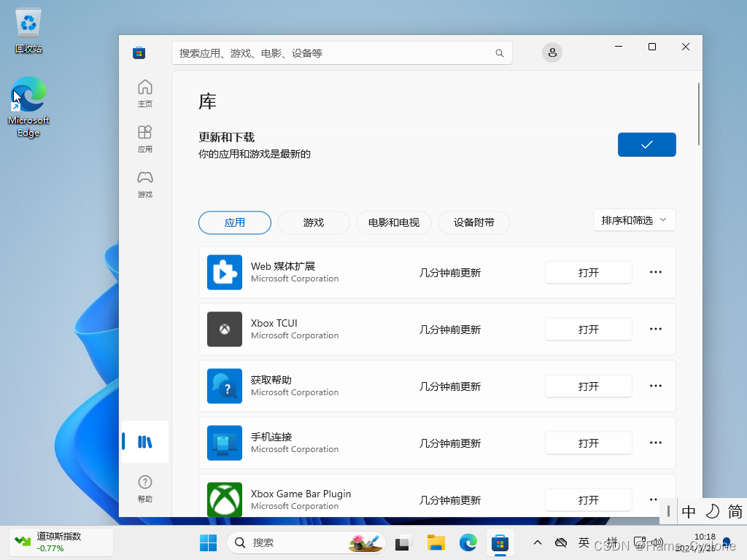Click the 获取帮助 app name
Viewport: 747px width, 560px height.
coord(271,380)
